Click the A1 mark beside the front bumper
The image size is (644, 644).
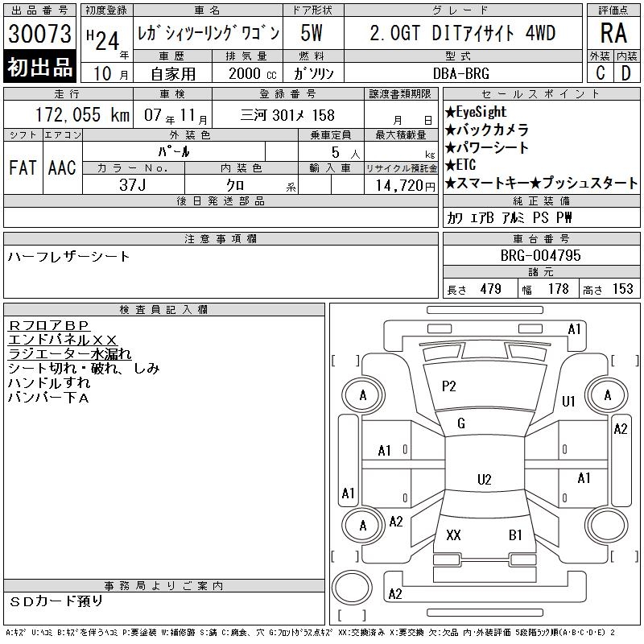pos(574,329)
